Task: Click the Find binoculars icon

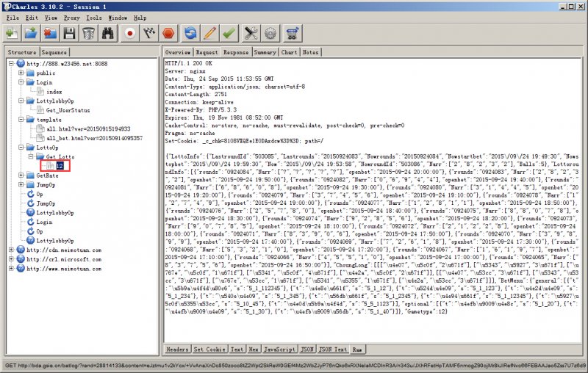Action: click(x=107, y=33)
